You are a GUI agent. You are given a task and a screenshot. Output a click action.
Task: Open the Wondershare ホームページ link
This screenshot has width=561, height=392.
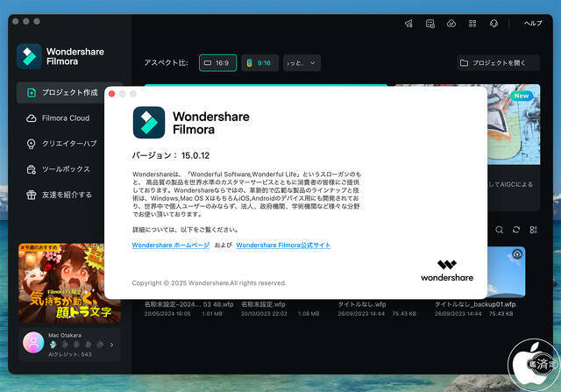[x=170, y=246]
